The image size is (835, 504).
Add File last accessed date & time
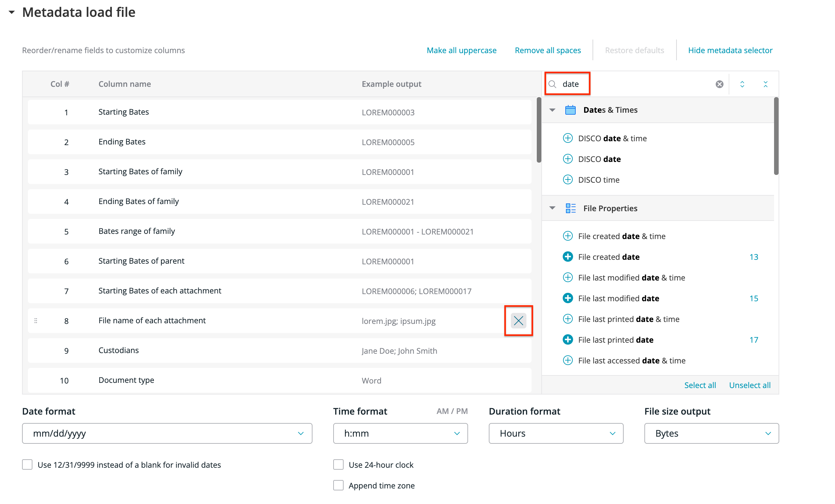pyautogui.click(x=568, y=360)
